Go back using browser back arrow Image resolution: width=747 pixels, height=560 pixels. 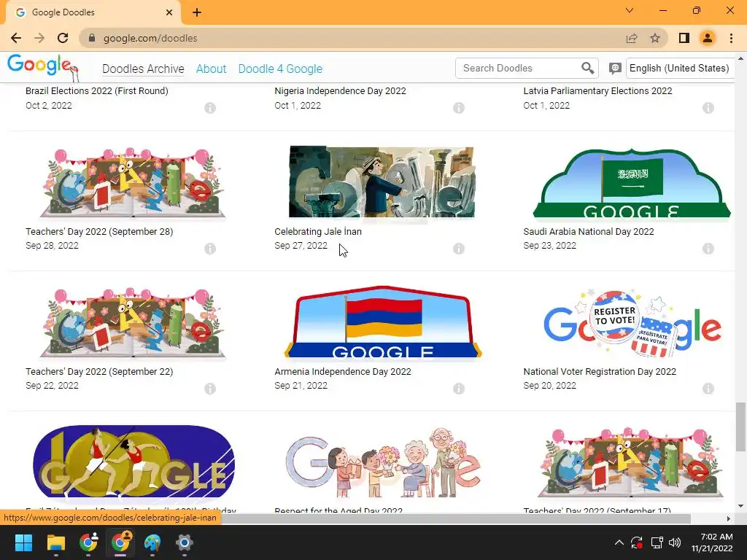(16, 38)
